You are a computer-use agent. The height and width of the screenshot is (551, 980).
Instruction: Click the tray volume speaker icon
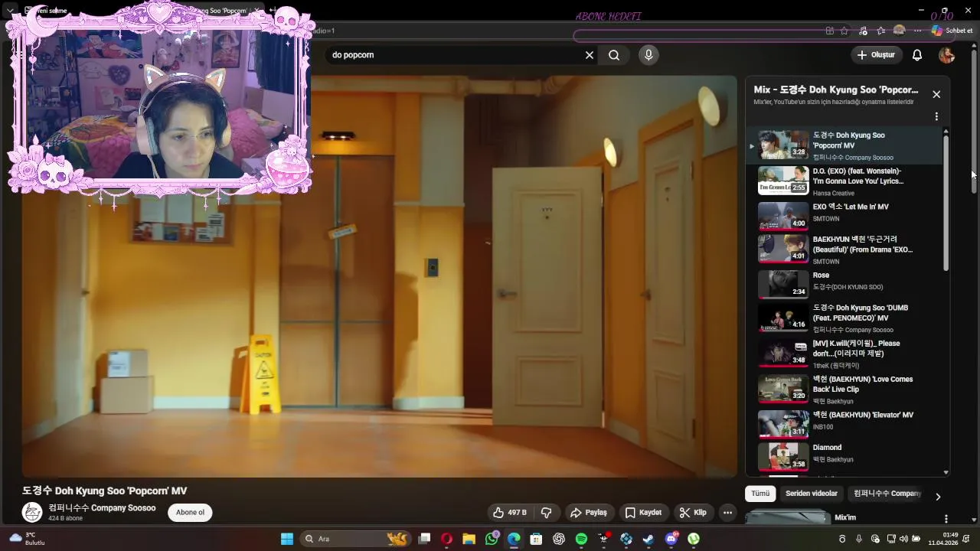click(903, 539)
